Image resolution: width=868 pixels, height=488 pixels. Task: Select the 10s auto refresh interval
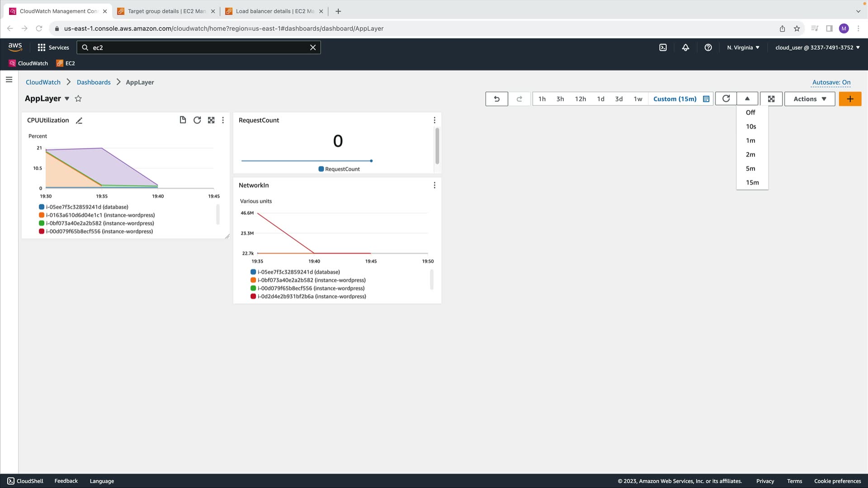(751, 127)
